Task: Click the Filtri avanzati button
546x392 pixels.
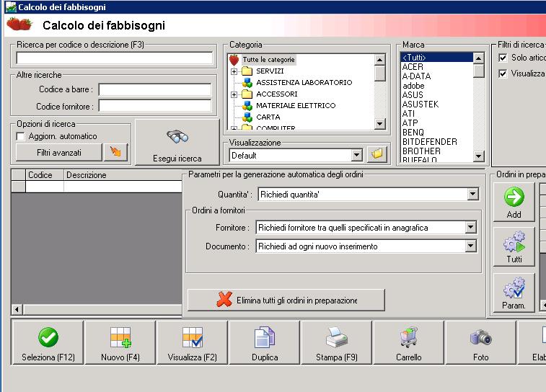Action: tap(59, 152)
